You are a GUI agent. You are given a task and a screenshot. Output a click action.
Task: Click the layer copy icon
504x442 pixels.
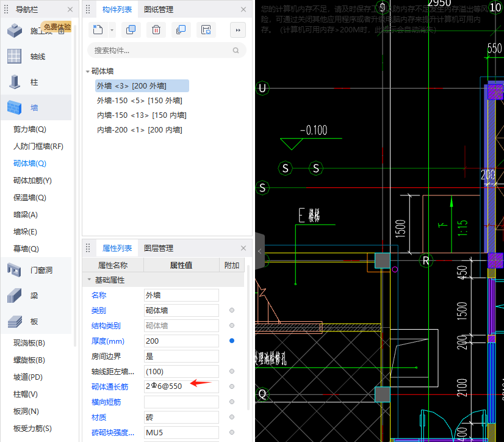tap(181, 31)
